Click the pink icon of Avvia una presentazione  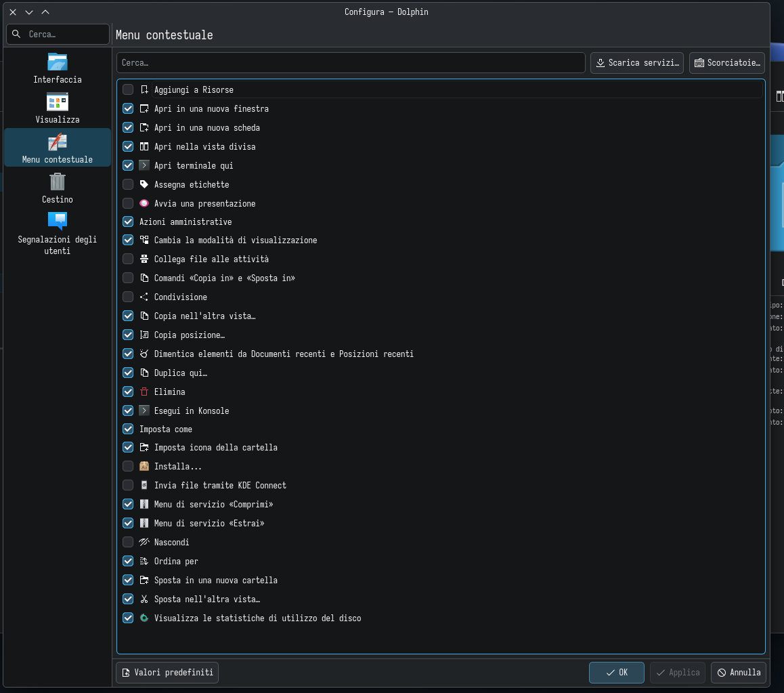pyautogui.click(x=144, y=204)
